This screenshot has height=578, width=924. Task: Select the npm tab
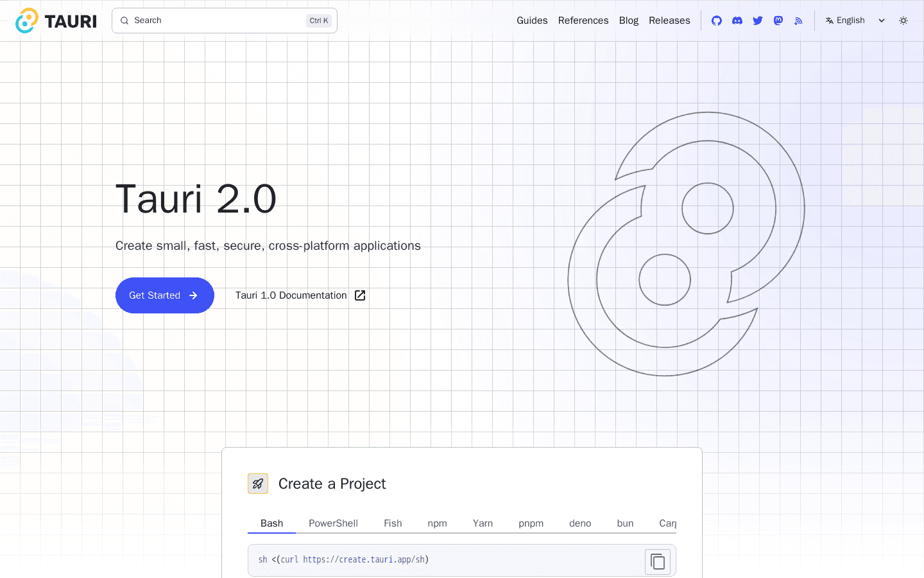437,523
